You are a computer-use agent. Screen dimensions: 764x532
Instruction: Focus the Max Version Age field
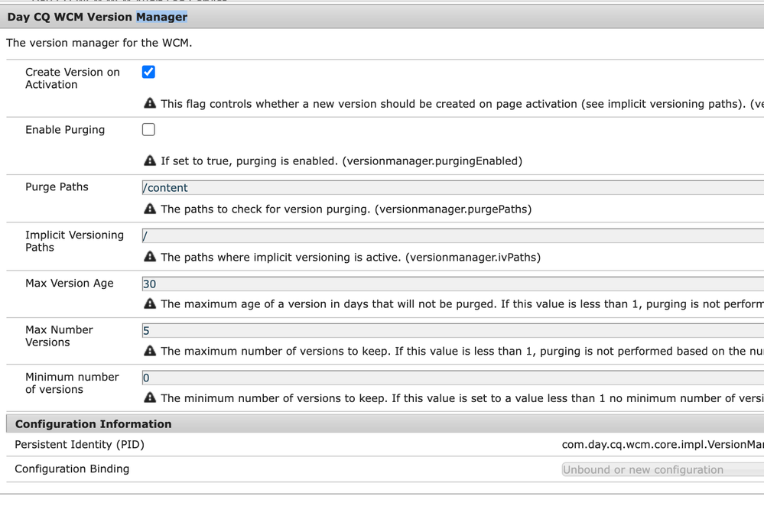pos(451,284)
